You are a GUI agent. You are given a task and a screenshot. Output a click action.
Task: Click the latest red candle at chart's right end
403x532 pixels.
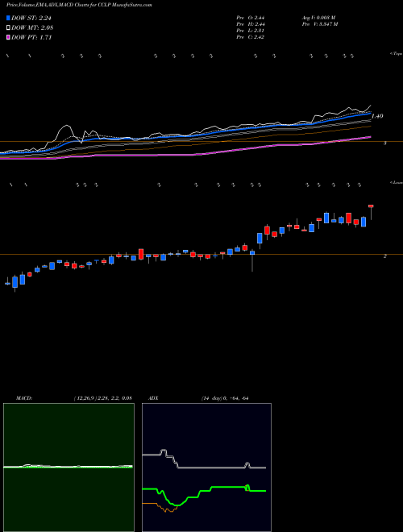pos(371,206)
